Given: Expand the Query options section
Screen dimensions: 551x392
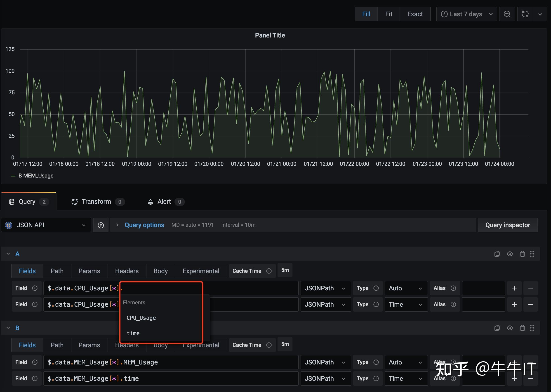Looking at the screenshot, I should pyautogui.click(x=144, y=225).
